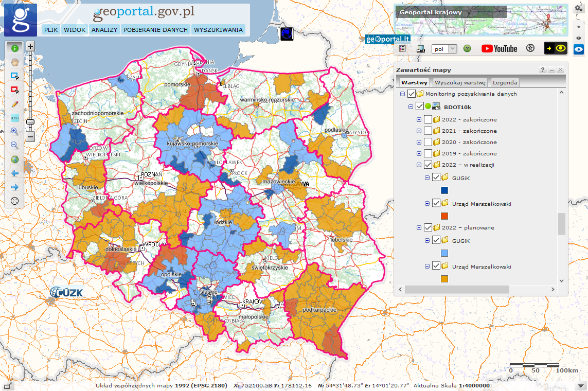Toggle high contrast mode yellow eye button
Screen dimensions: 588x391
[556, 48]
